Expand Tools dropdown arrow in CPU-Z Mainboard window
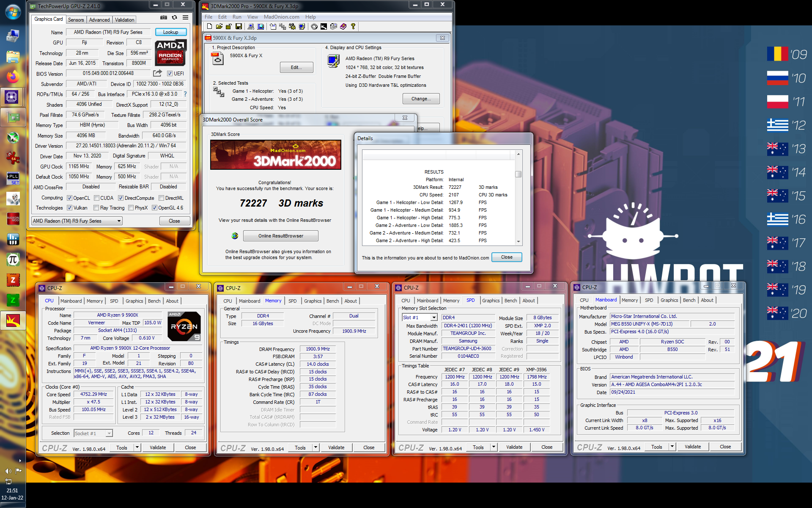The image size is (812, 508). tap(672, 447)
